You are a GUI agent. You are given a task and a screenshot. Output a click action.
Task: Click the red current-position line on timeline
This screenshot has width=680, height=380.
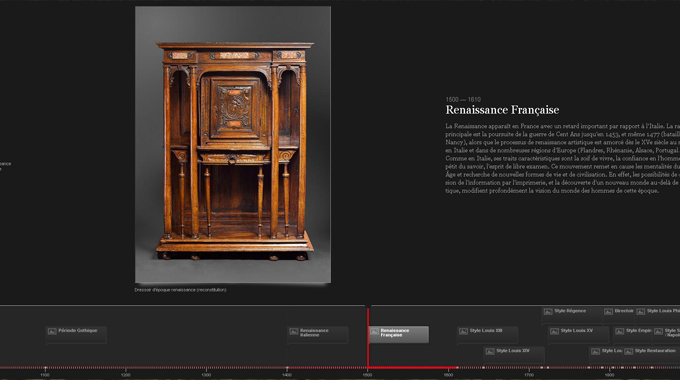point(368,337)
